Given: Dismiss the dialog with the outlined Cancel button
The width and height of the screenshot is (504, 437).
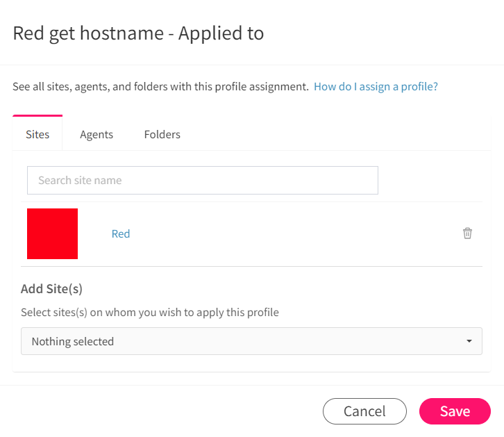Looking at the screenshot, I should (x=364, y=411).
